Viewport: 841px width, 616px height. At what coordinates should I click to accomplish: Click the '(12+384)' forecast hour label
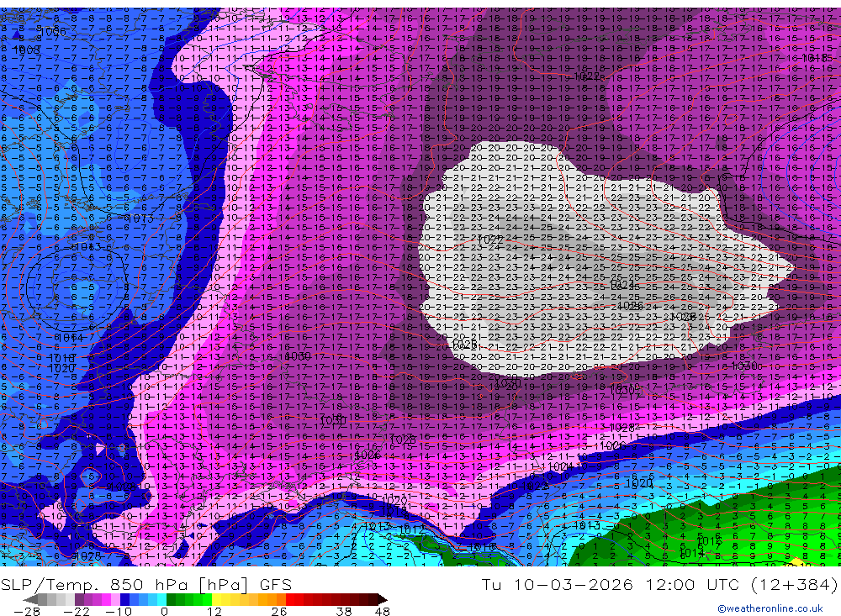pyautogui.click(x=796, y=584)
